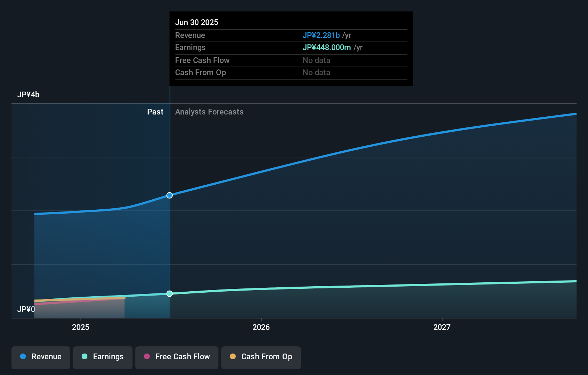Click the Earnings data point marker on the teal line
The height and width of the screenshot is (375, 588).
(169, 294)
